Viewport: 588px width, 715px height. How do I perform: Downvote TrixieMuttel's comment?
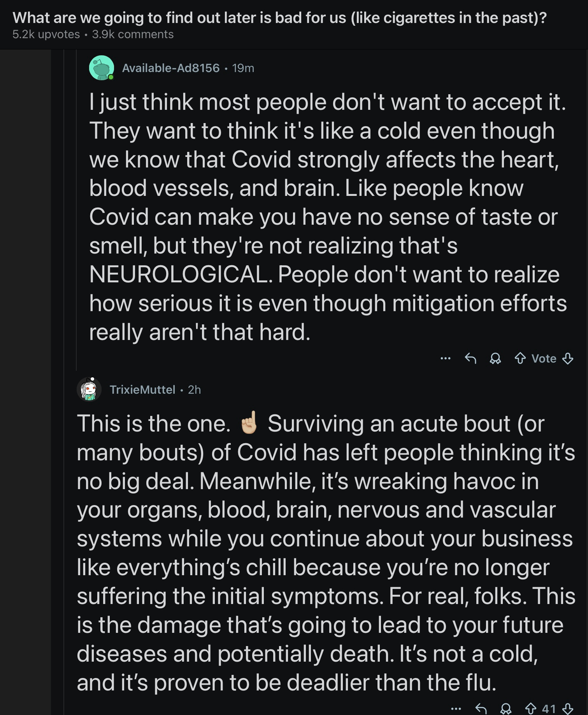[568, 708]
